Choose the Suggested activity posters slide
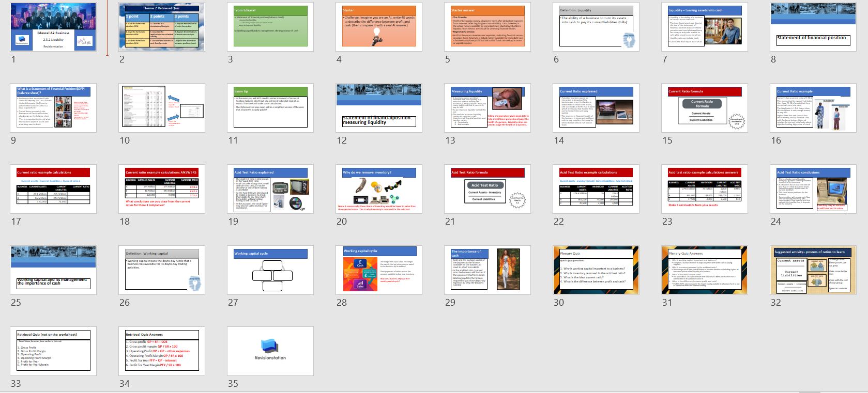Screen dimensions: 868x393 (x=813, y=270)
